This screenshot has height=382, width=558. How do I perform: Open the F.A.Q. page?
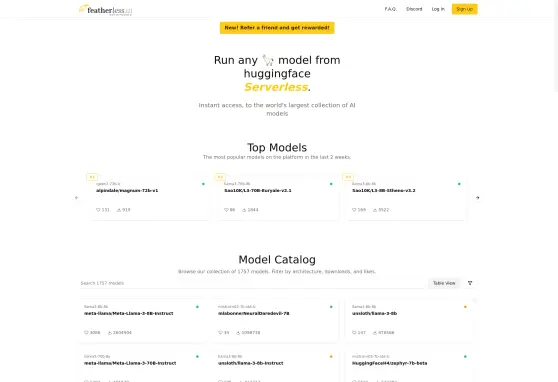390,9
